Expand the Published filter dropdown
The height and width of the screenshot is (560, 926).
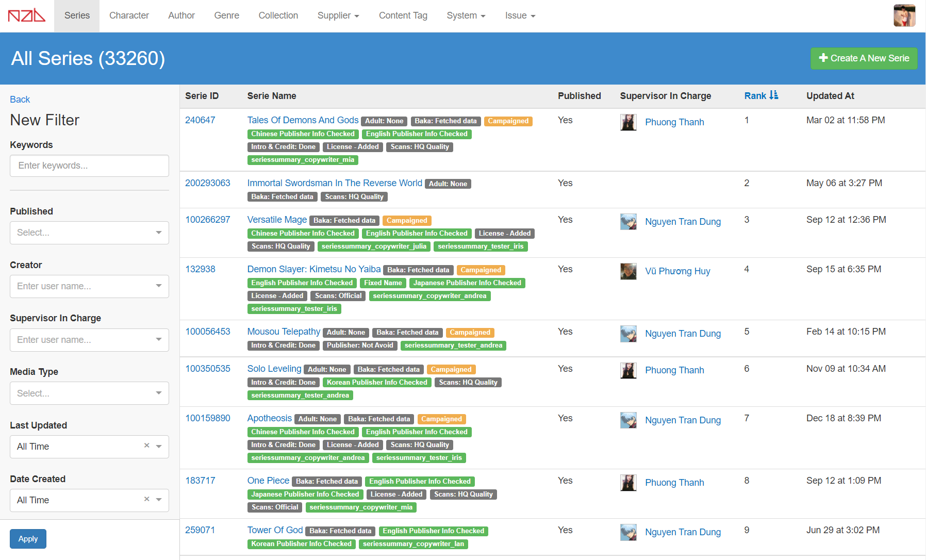point(89,233)
